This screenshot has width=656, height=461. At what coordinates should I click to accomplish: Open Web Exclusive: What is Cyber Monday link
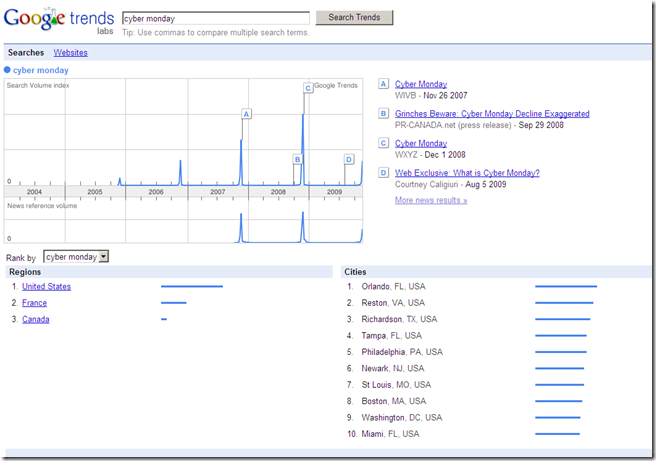pos(467,173)
